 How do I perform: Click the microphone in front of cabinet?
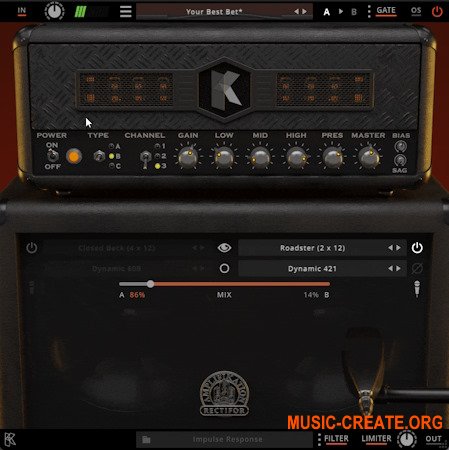tap(364, 372)
